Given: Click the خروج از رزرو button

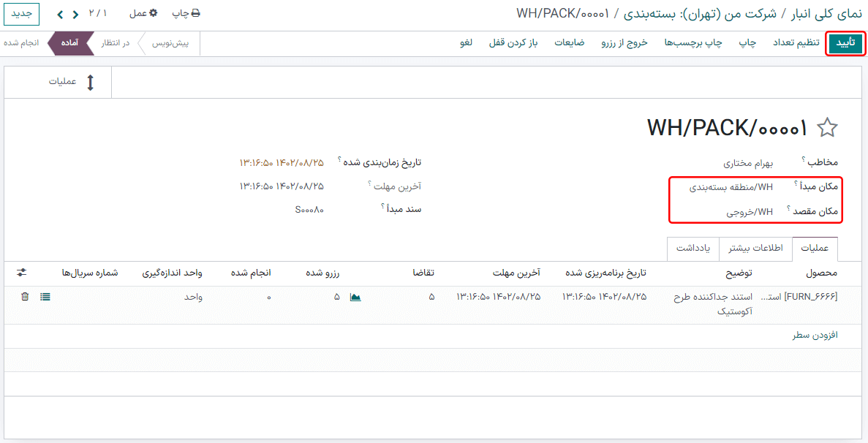Looking at the screenshot, I should point(624,43).
